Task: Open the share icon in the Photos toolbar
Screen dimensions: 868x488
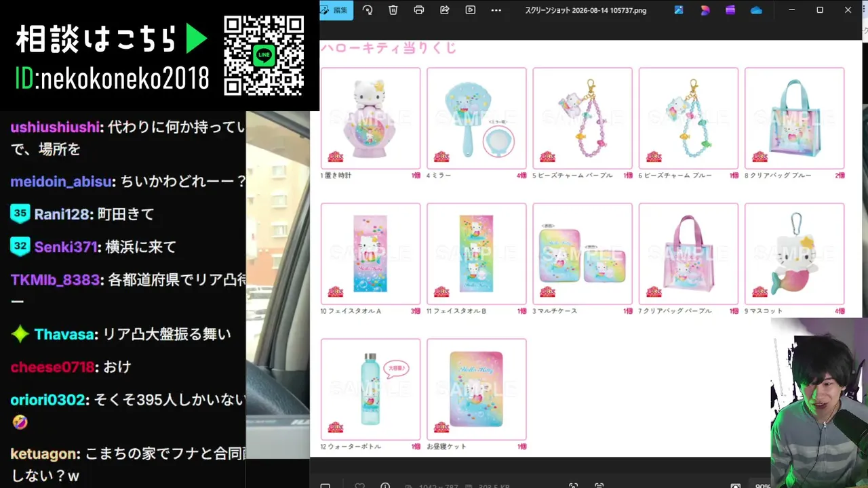Action: 445,10
